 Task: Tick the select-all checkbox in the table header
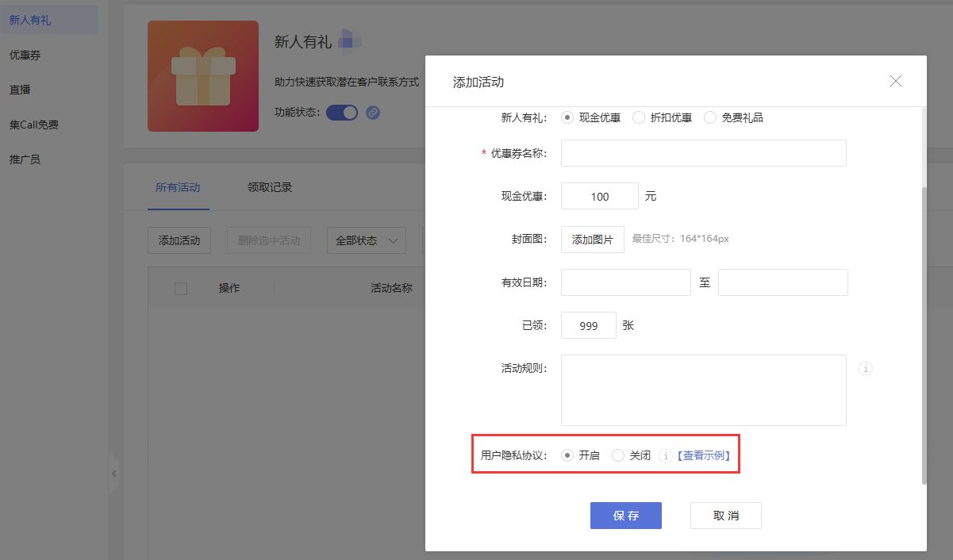181,289
